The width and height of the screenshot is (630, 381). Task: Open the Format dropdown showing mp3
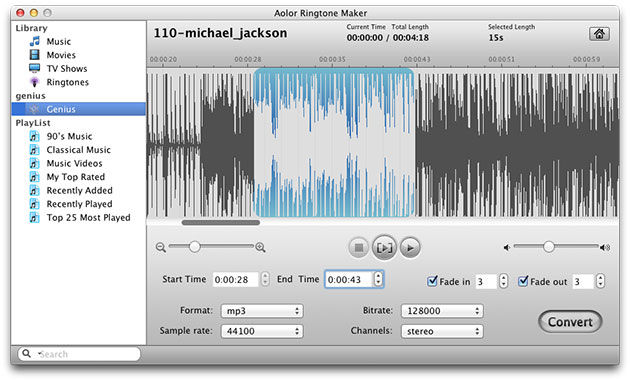pos(262,311)
